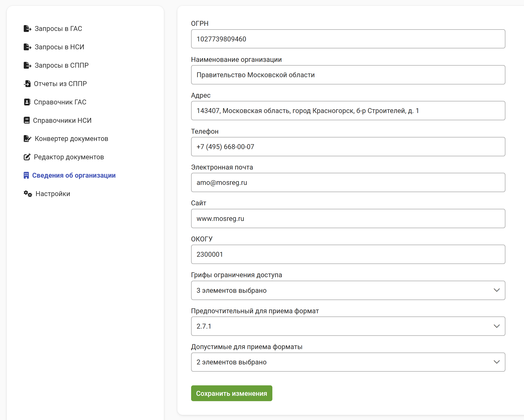Click chevron of Допустимые для приема форматы select
524x420 pixels.
[497, 362]
